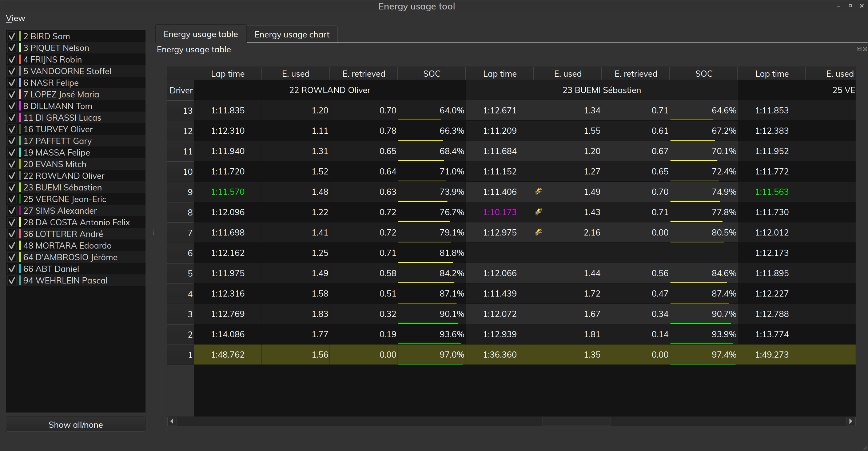Image resolution: width=868 pixels, height=451 pixels.
Task: Select lap 1 row header
Action: [x=180, y=355]
